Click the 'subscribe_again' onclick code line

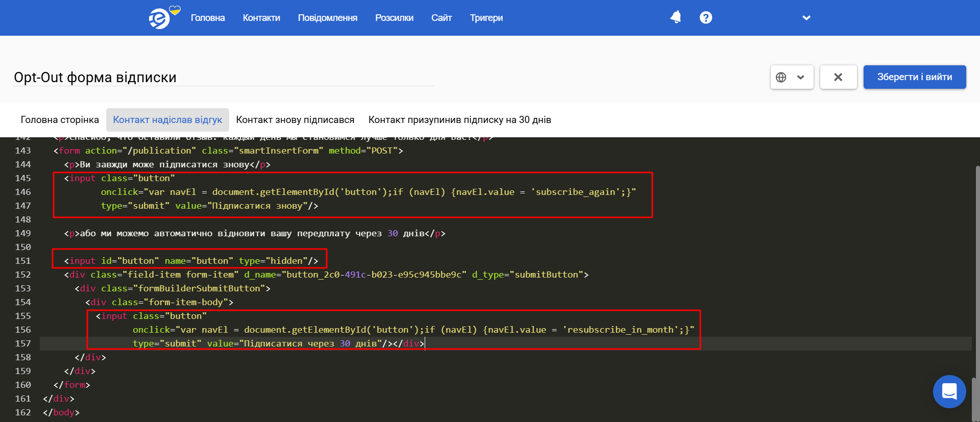point(368,192)
